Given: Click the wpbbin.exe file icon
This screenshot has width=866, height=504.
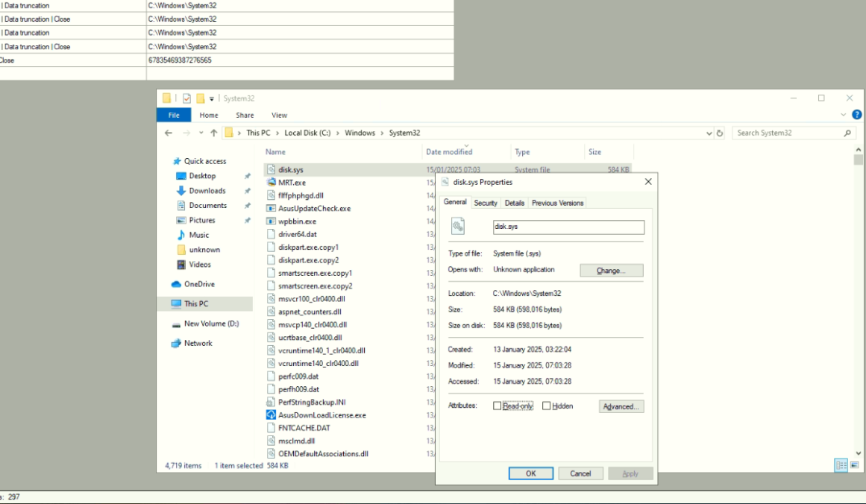Looking at the screenshot, I should (271, 221).
